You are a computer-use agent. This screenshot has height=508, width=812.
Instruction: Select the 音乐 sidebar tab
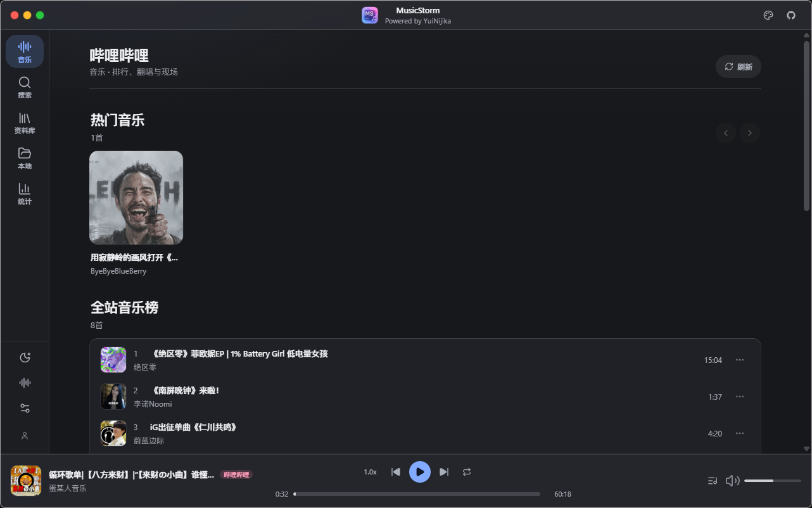pos(25,51)
